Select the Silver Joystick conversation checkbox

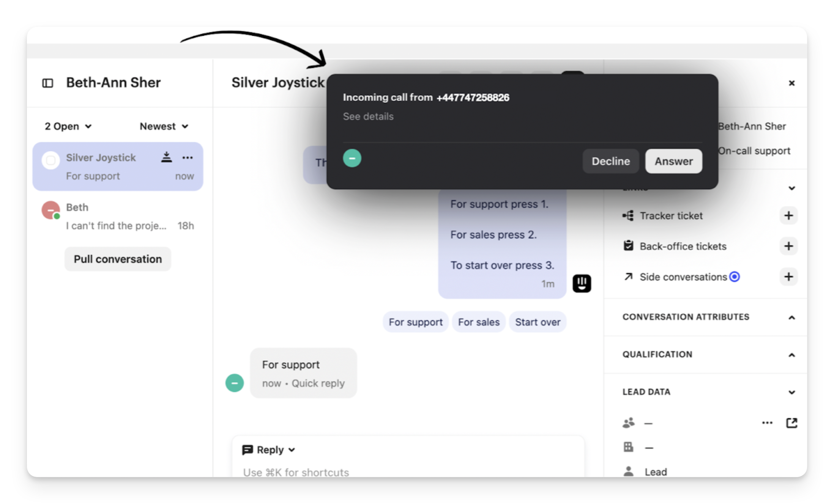(50, 160)
